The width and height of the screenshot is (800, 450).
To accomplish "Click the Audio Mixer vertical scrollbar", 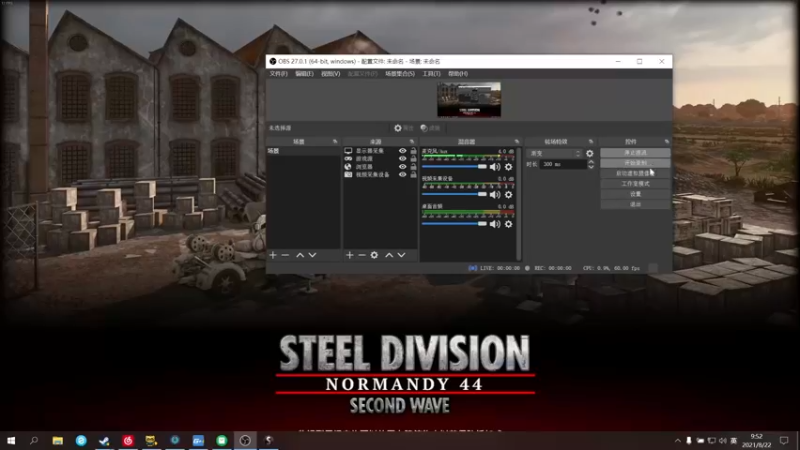I will (519, 204).
